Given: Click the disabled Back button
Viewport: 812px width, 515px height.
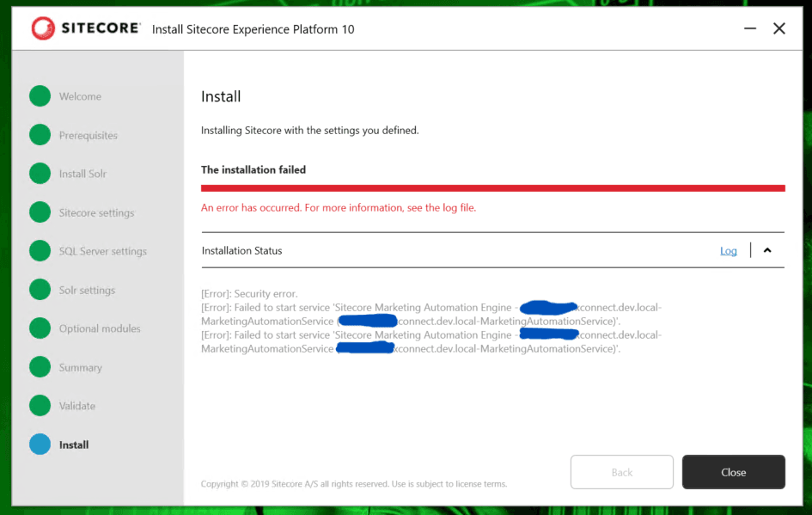Looking at the screenshot, I should click(622, 472).
